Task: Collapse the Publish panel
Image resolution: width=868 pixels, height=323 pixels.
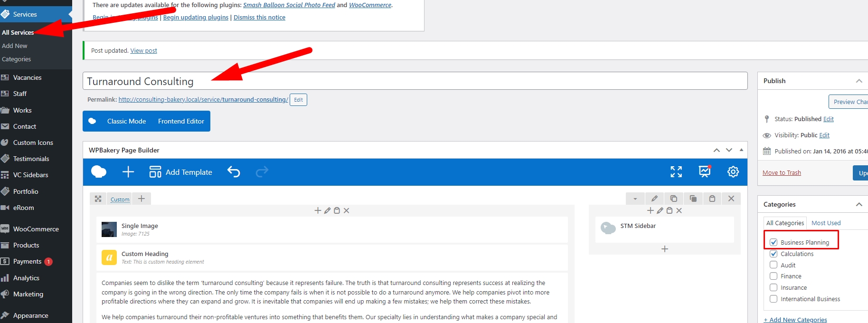Action: point(859,81)
